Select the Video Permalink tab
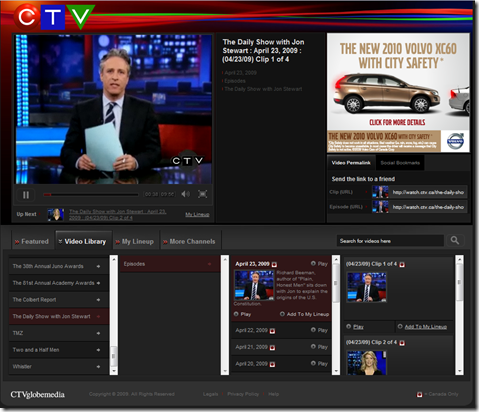The image size is (479, 412). (x=351, y=163)
